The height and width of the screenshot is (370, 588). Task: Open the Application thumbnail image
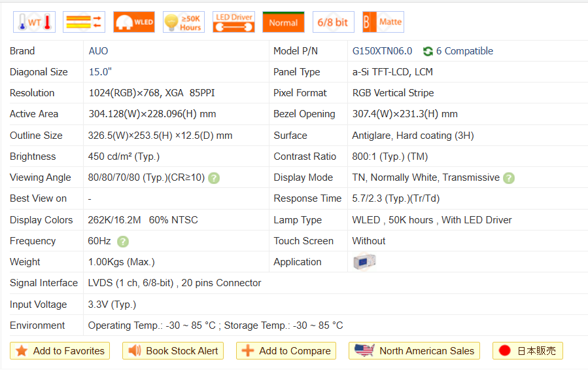coord(364,262)
